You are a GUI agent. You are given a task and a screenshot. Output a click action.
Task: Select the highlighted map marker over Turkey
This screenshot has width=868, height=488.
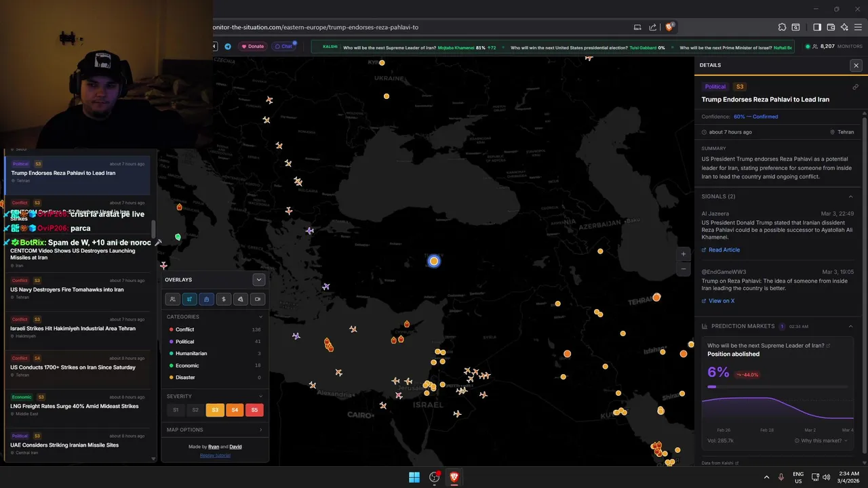[434, 261]
